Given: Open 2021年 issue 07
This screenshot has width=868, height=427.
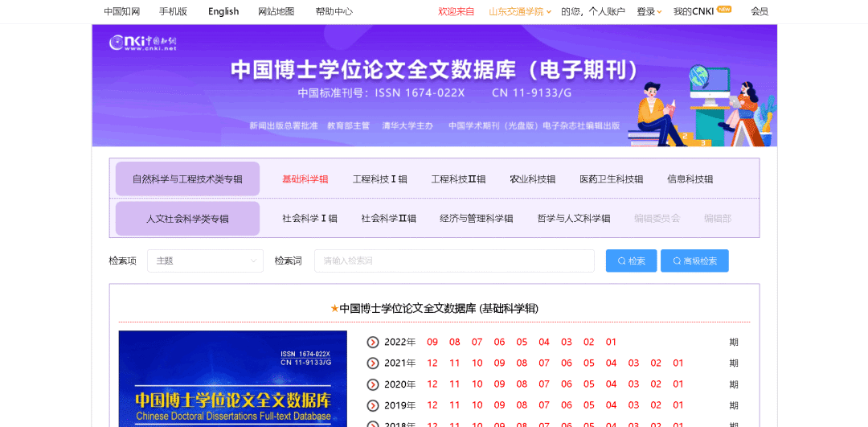Looking at the screenshot, I should click(544, 363).
